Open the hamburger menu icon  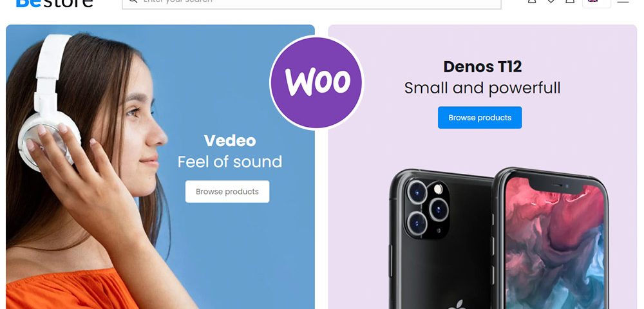pyautogui.click(x=623, y=1)
